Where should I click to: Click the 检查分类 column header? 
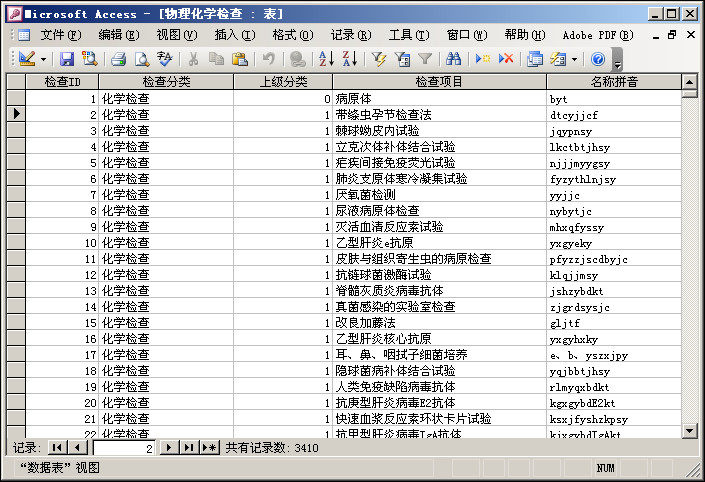(x=166, y=82)
